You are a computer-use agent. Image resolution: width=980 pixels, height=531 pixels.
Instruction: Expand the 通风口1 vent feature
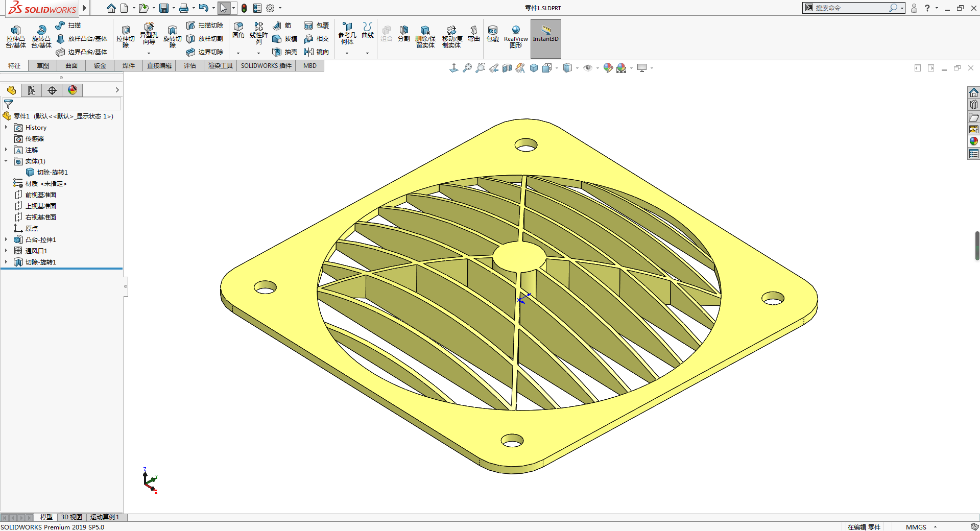coord(6,251)
